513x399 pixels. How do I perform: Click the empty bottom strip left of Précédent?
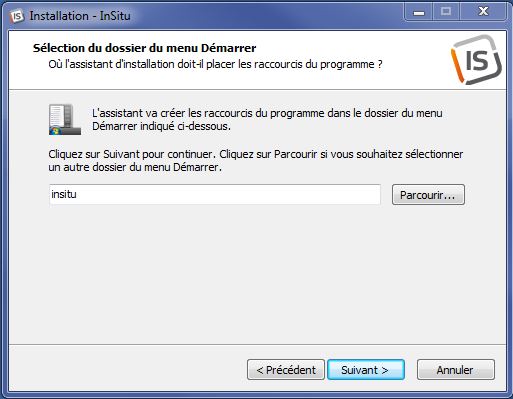click(128, 368)
